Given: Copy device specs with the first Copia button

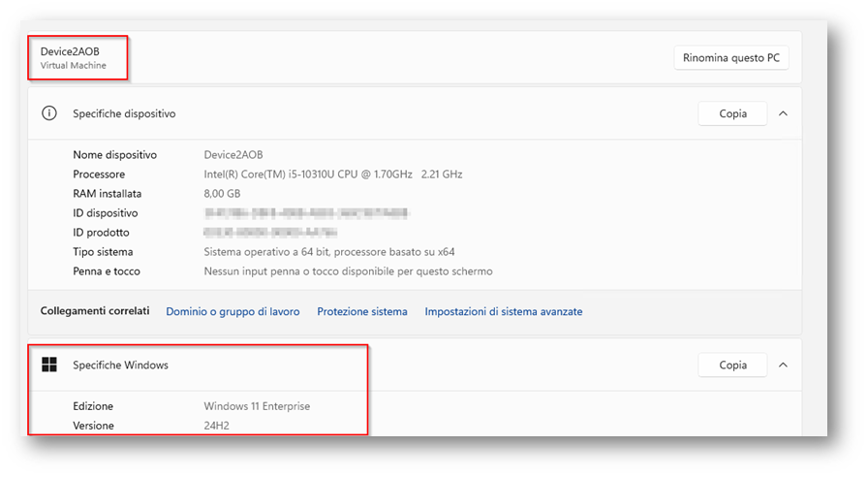Looking at the screenshot, I should 732,113.
